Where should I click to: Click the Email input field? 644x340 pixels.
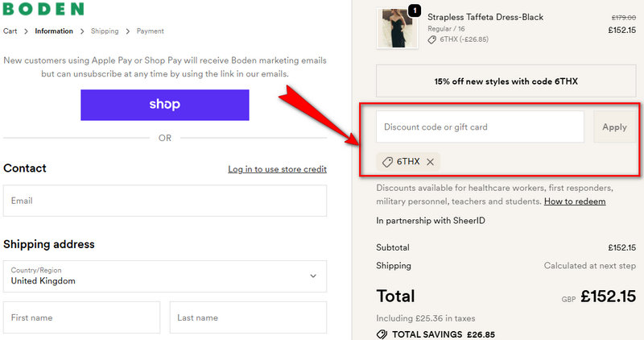164,201
